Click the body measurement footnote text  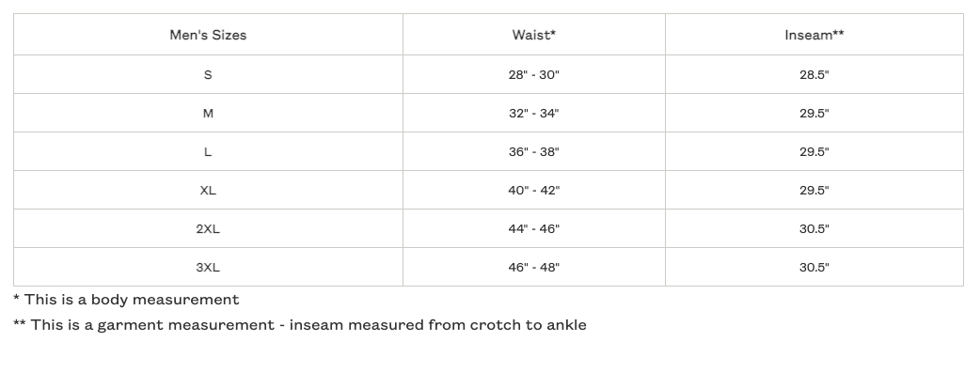click(x=126, y=300)
